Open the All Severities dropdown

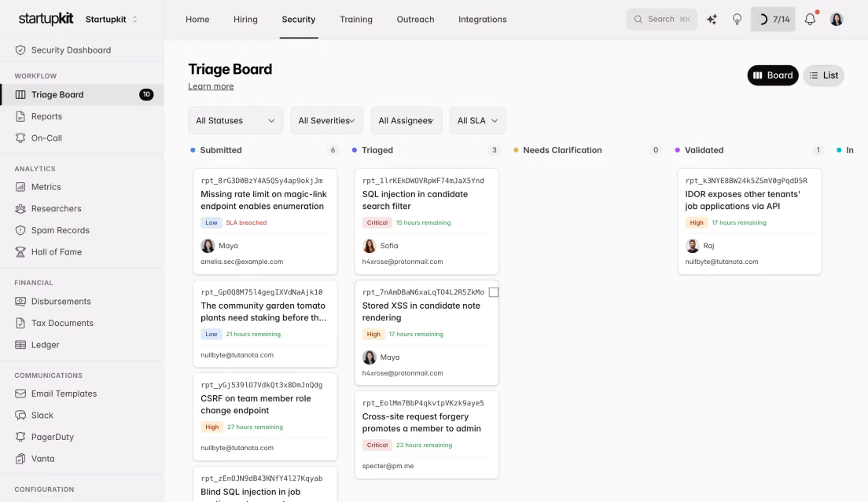pyautogui.click(x=326, y=120)
